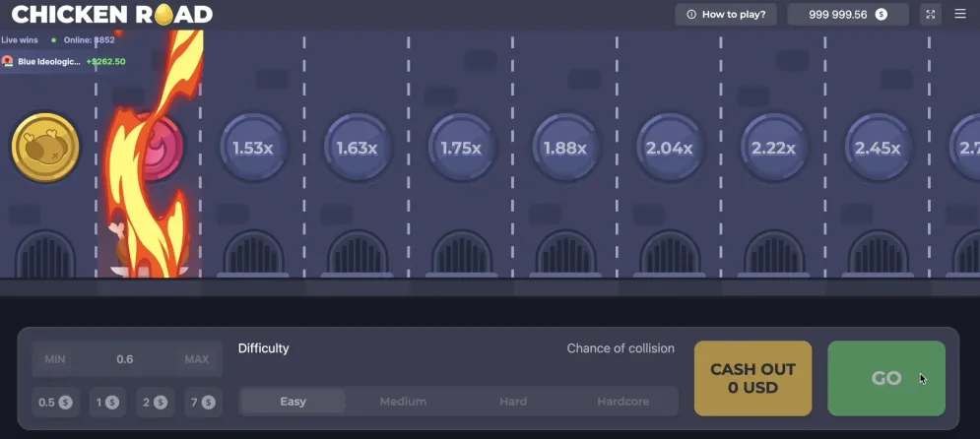Click the CASH OUT 0 USD button
Image resolution: width=980 pixels, height=439 pixels.
[x=753, y=378]
